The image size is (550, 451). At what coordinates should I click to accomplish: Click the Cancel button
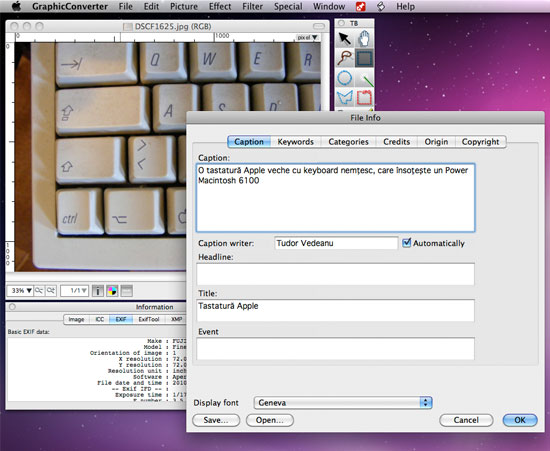[466, 420]
